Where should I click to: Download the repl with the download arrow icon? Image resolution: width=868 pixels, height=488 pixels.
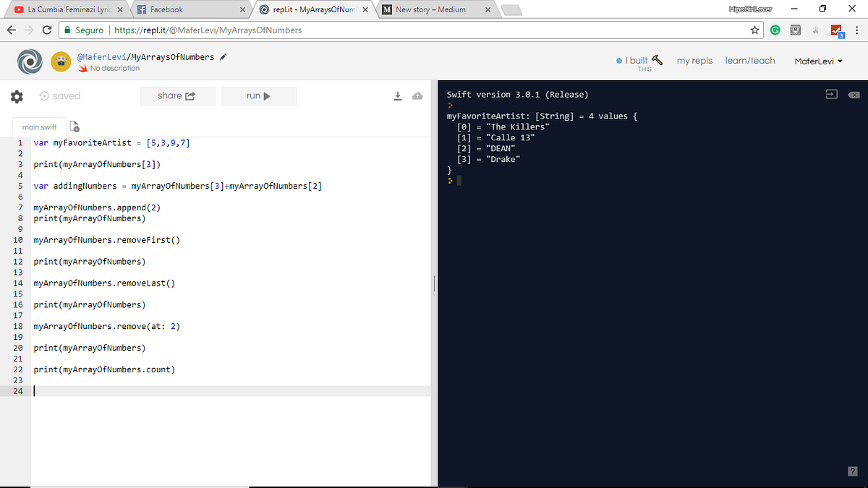[397, 96]
